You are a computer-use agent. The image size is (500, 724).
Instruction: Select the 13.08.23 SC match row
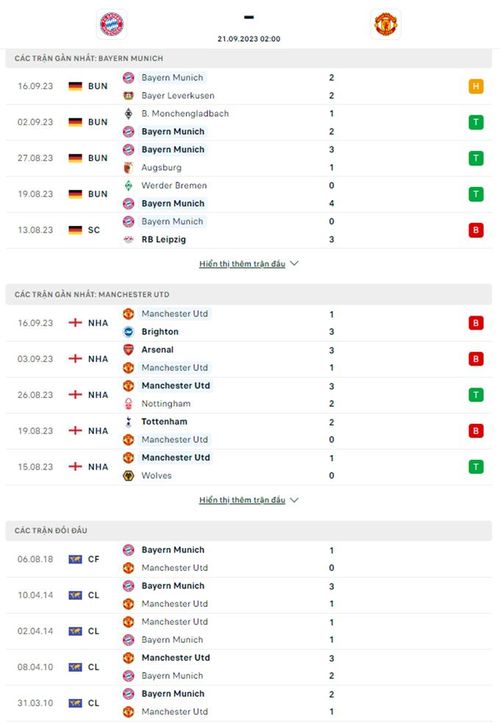[x=249, y=230]
